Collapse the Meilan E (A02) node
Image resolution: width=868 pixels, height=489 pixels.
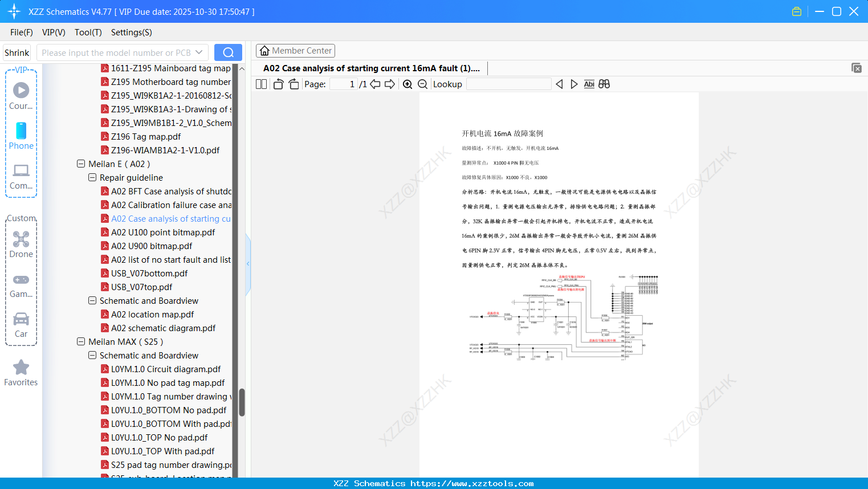pyautogui.click(x=80, y=164)
